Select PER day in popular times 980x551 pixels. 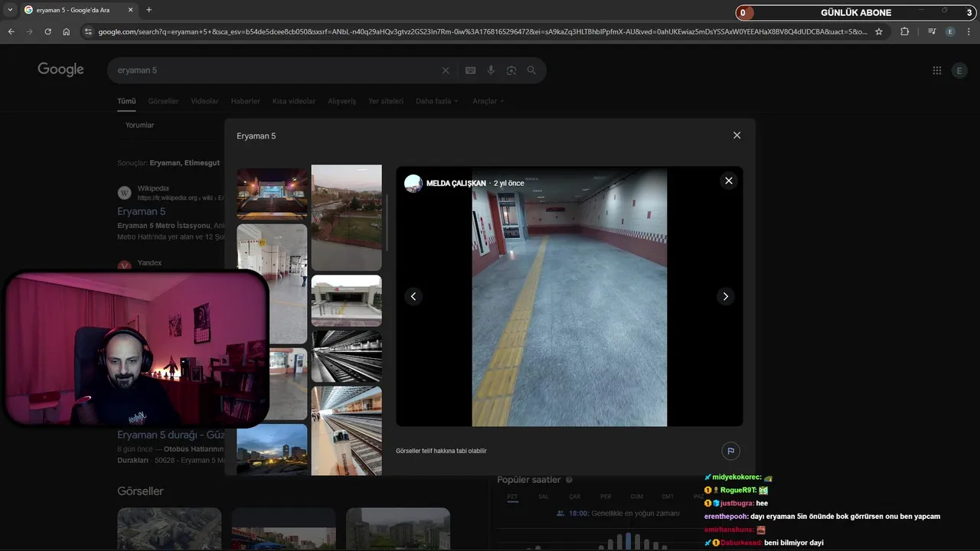[x=606, y=497]
